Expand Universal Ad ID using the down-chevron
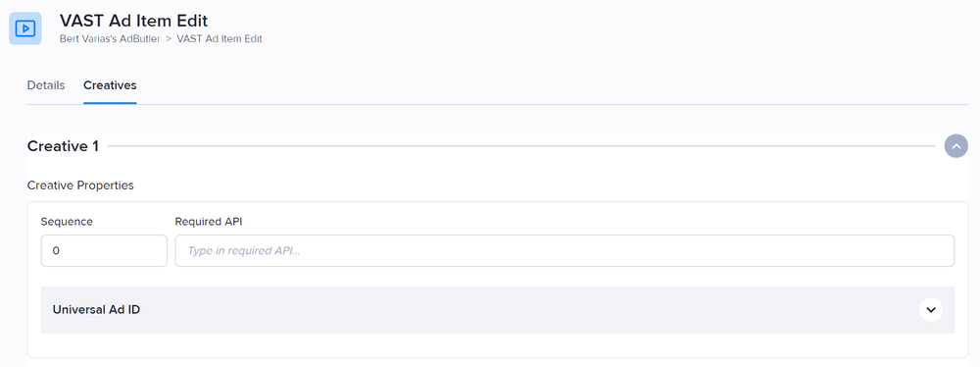This screenshot has height=367, width=980. (931, 309)
